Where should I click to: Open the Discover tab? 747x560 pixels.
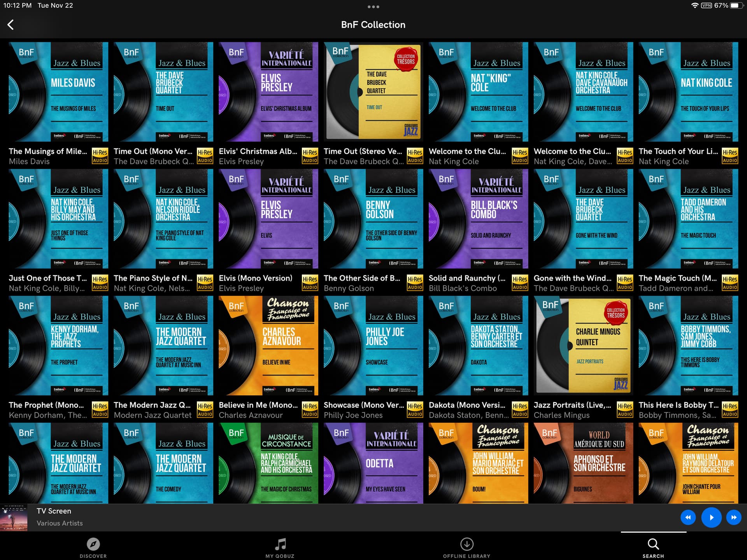tap(93, 548)
